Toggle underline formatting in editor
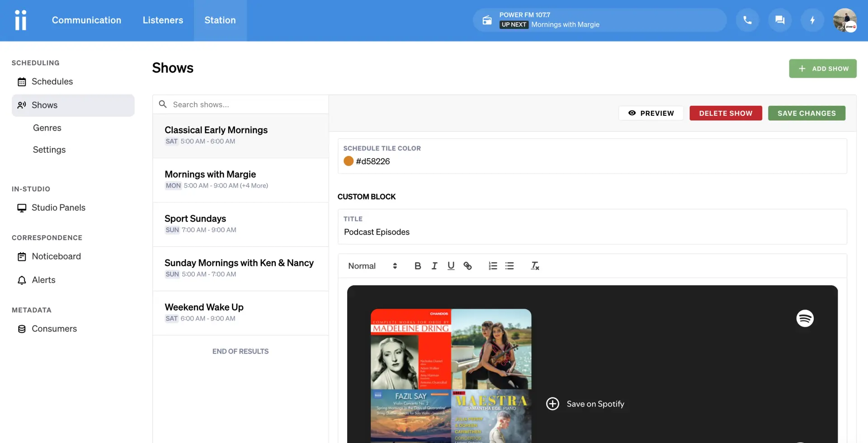This screenshot has width=868, height=443. coord(451,266)
